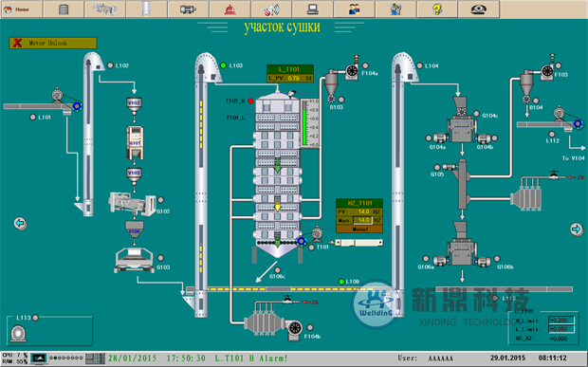Click the computer system toolbar icon
The height and width of the screenshot is (367, 588).
312,9
